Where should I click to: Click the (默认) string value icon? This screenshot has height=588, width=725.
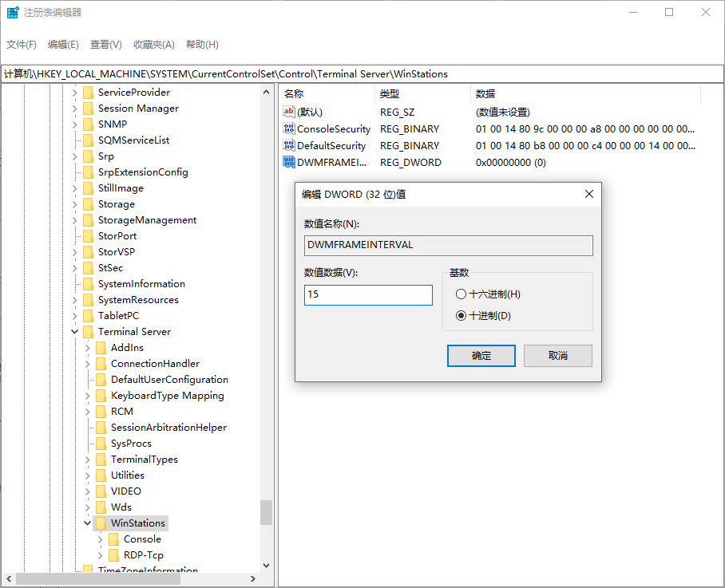click(x=289, y=112)
